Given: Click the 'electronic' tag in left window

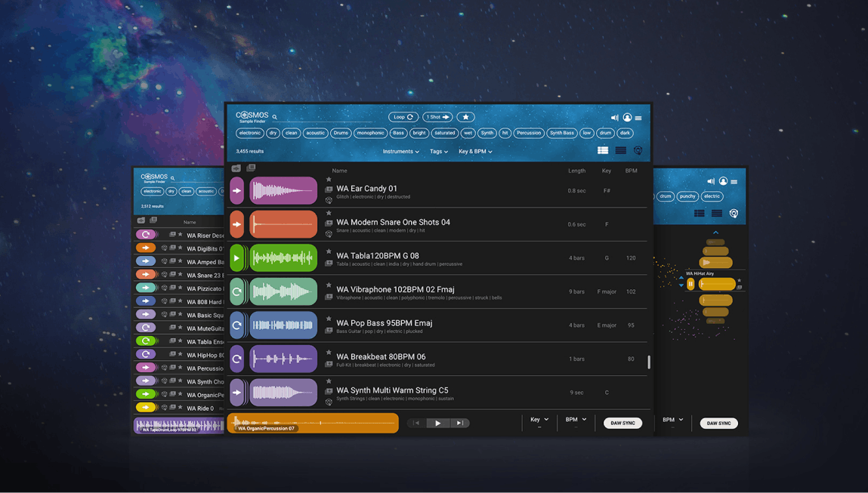Looking at the screenshot, I should tap(153, 192).
